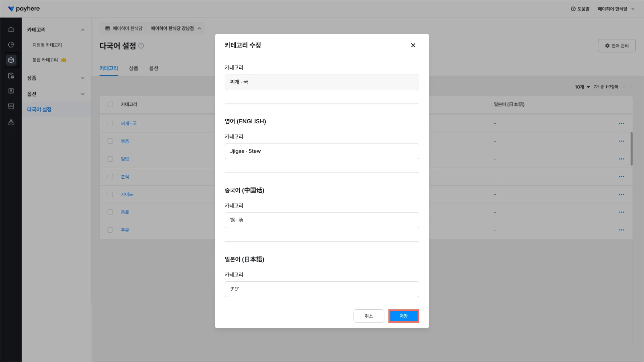The width and height of the screenshot is (644, 362).
Task: Switch to the 상품 tab
Action: [133, 68]
